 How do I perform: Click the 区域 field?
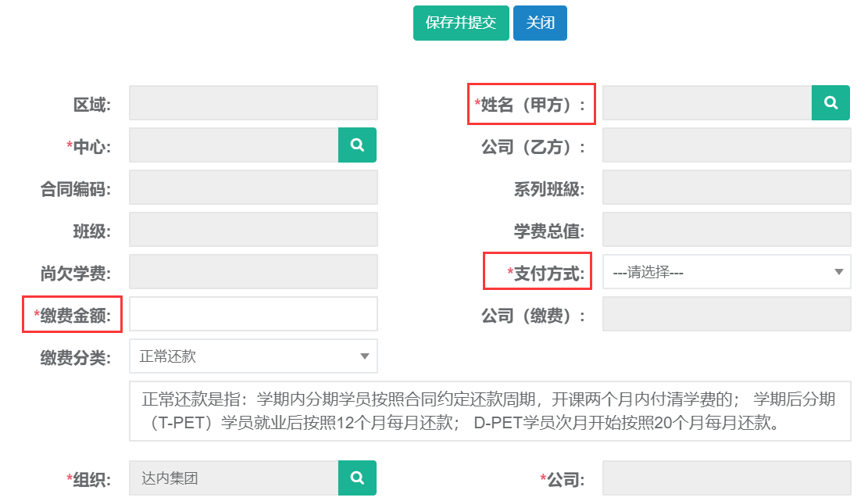pyautogui.click(x=253, y=103)
